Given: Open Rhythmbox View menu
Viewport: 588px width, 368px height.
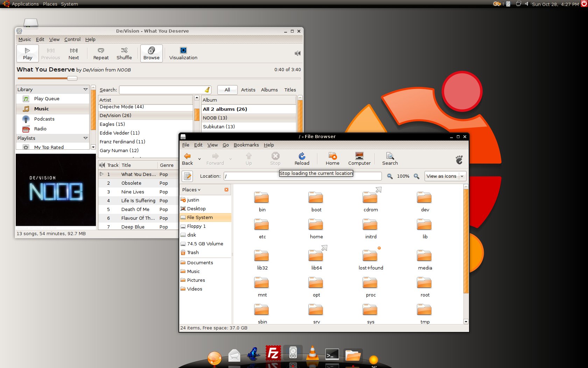Looking at the screenshot, I should tap(54, 39).
